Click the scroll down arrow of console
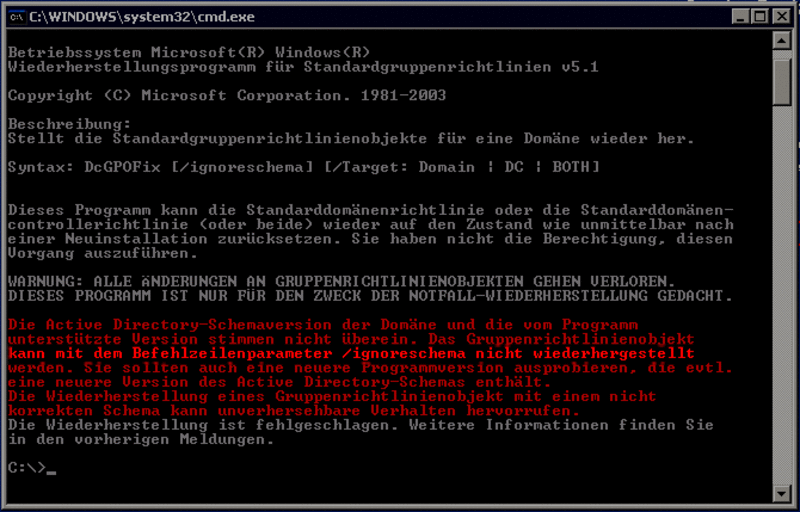Image resolution: width=800 pixels, height=512 pixels. (x=782, y=493)
